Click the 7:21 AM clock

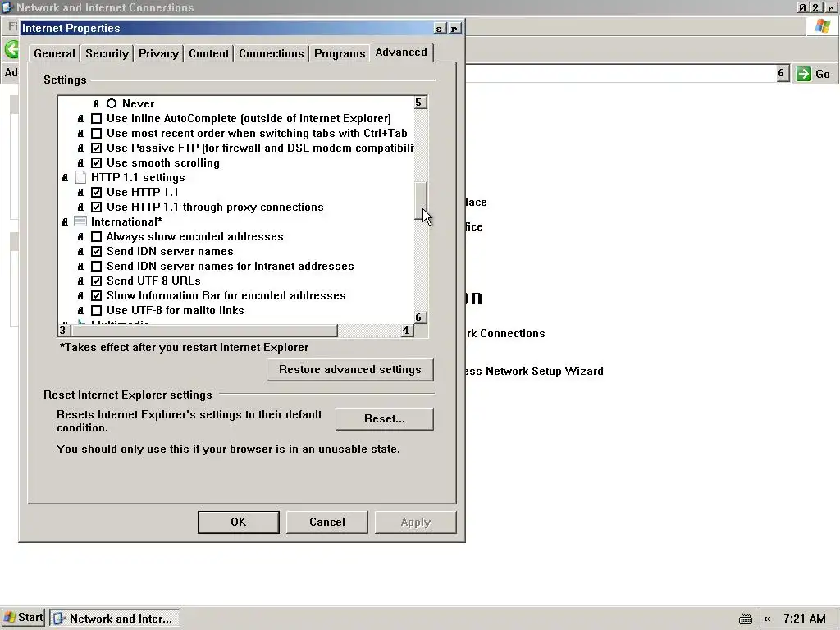coord(804,619)
